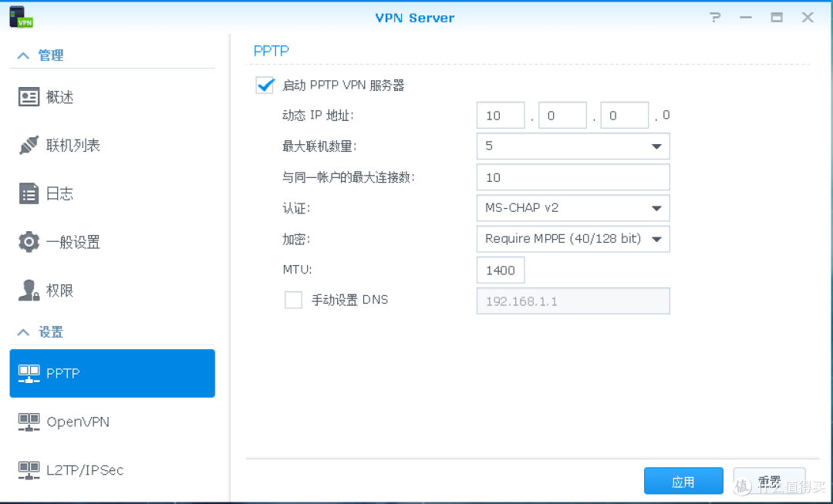The width and height of the screenshot is (833, 504).
Task: Open the 联机列表 page
Action: point(112,146)
